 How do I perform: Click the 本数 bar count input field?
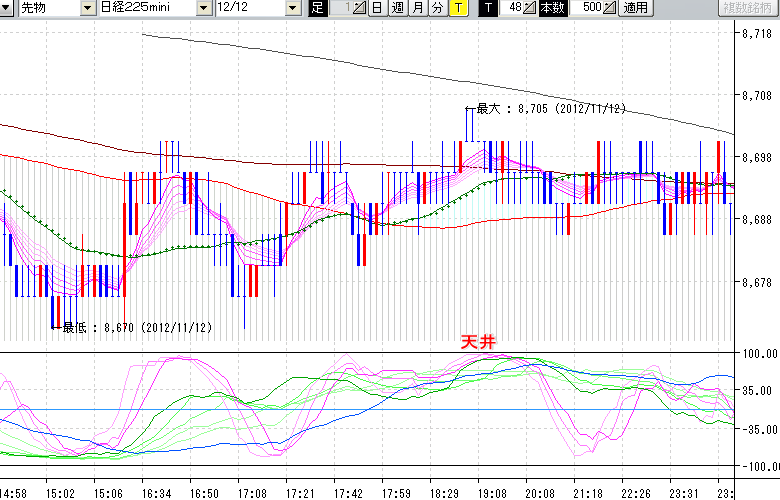pyautogui.click(x=584, y=8)
